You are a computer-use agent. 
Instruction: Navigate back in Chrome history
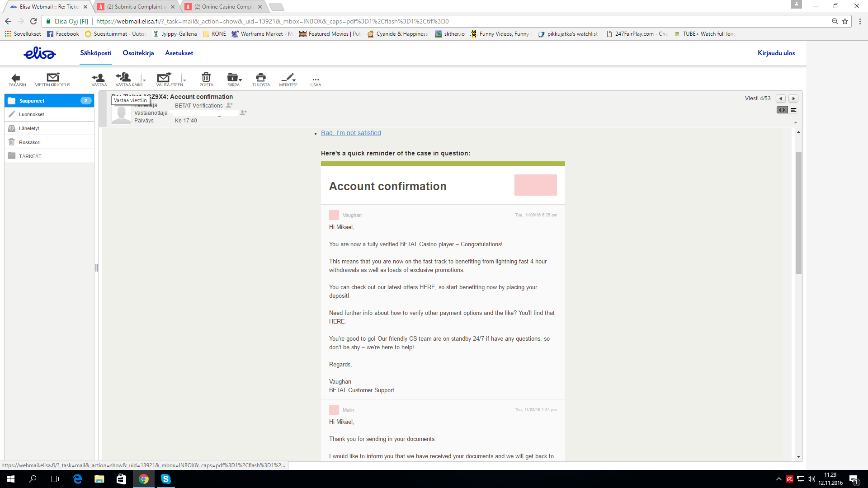(x=8, y=21)
